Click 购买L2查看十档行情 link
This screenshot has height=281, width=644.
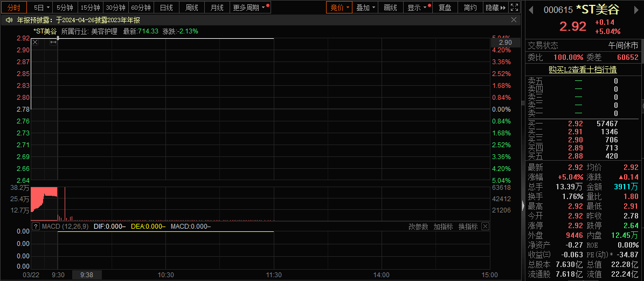[x=583, y=70]
